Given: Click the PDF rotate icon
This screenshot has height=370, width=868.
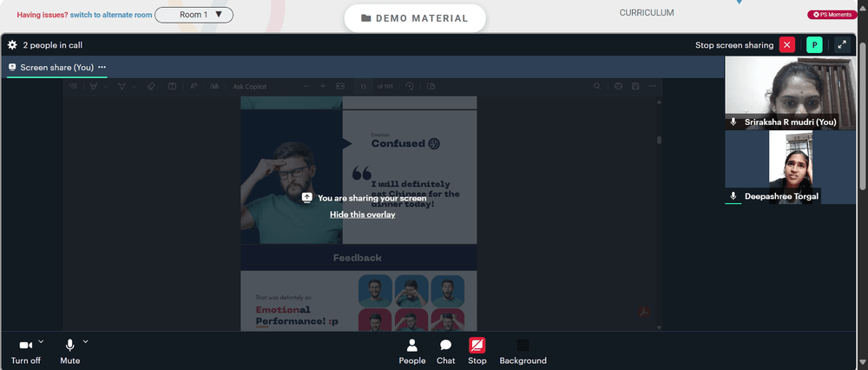Looking at the screenshot, I should 410,86.
